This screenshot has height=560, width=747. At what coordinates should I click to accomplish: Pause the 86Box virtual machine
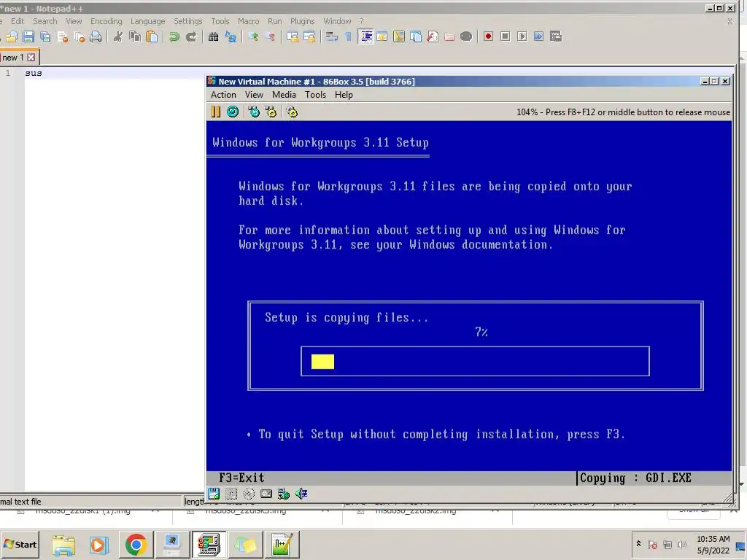click(x=216, y=112)
